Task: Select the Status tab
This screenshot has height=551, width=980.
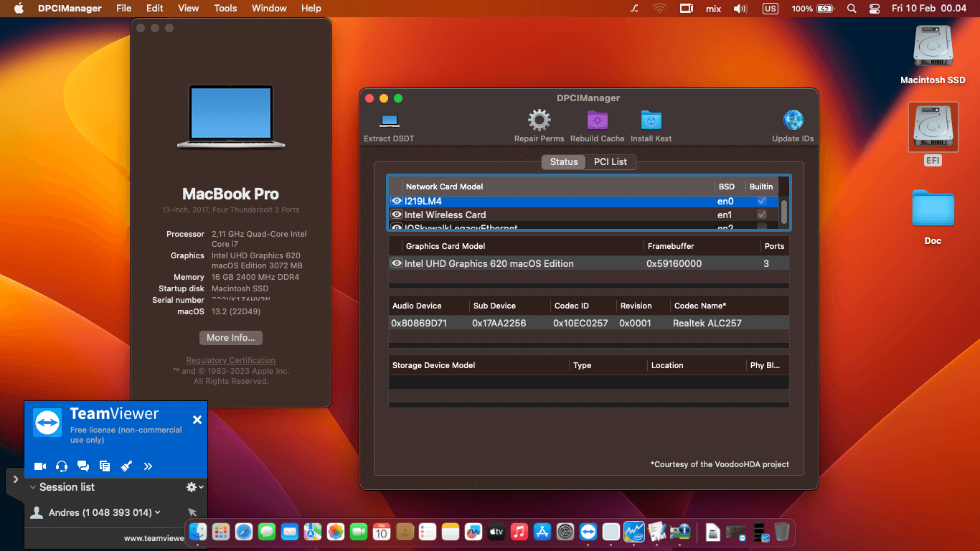Action: point(564,161)
